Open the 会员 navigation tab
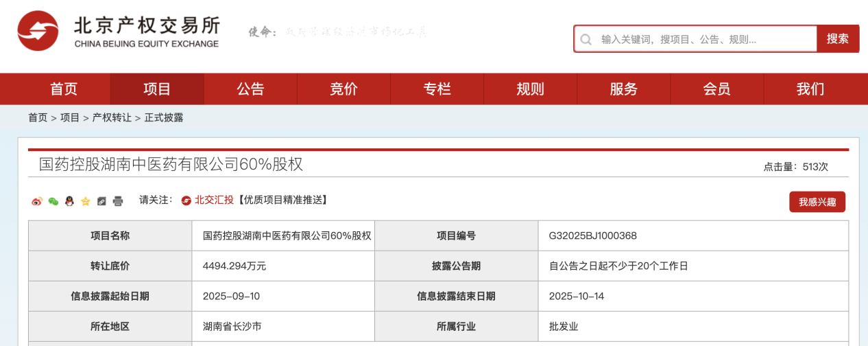868x346 pixels. click(x=716, y=89)
